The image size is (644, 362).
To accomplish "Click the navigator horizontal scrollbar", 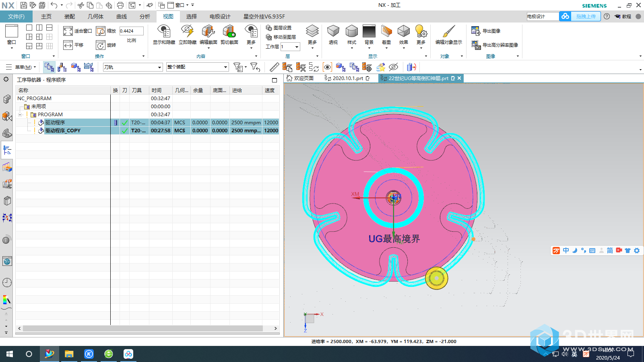I will point(143,329).
